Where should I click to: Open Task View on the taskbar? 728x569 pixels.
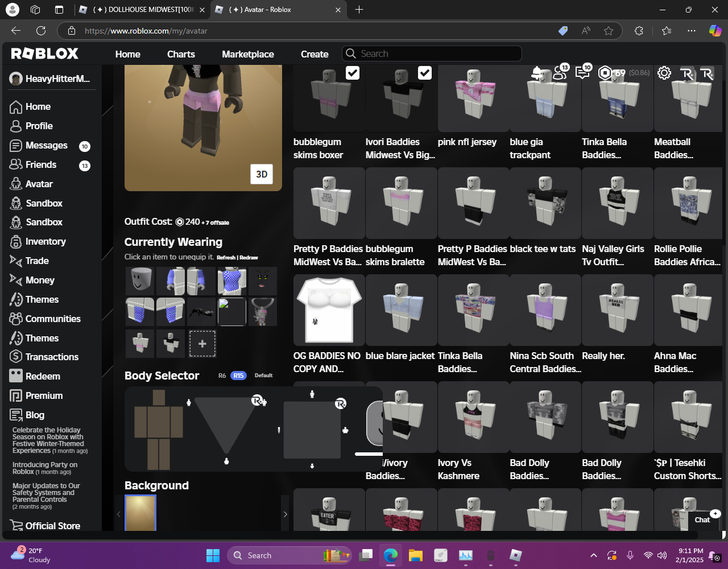pos(366,555)
